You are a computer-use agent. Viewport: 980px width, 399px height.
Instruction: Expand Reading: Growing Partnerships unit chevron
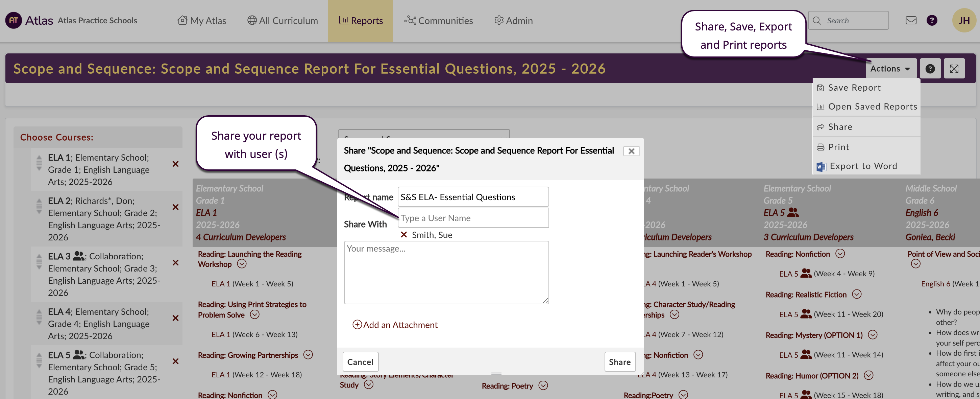click(308, 355)
